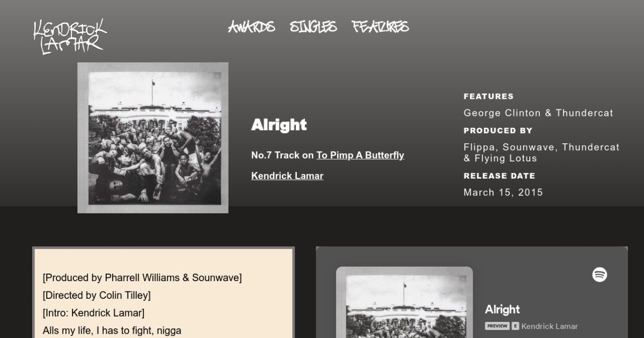Click the large album cover image

point(153,138)
